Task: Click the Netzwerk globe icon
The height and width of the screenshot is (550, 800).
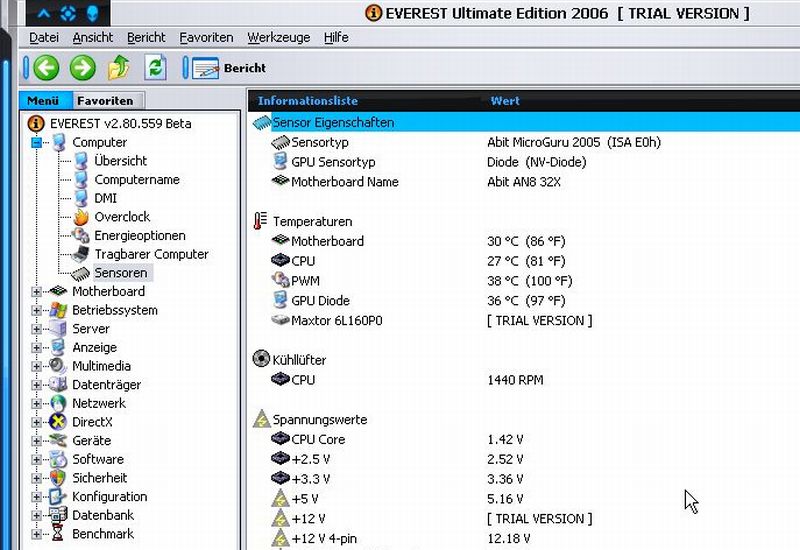Action: click(58, 403)
